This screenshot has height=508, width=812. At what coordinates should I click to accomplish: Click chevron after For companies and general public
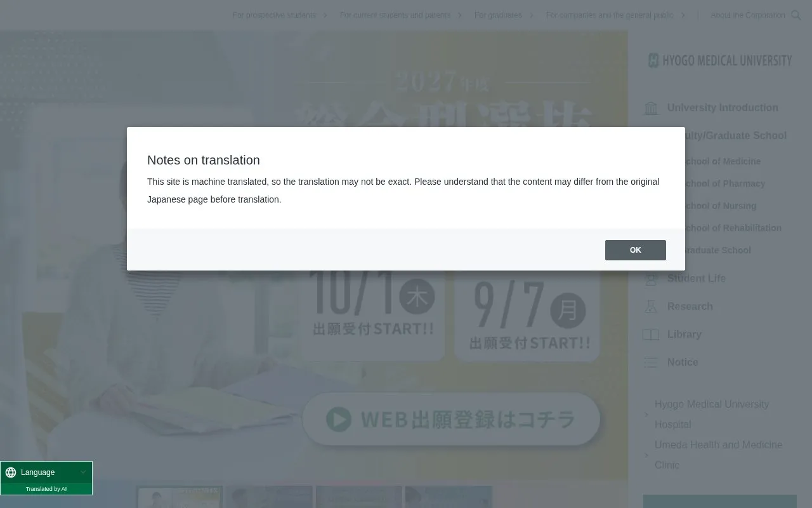(683, 15)
